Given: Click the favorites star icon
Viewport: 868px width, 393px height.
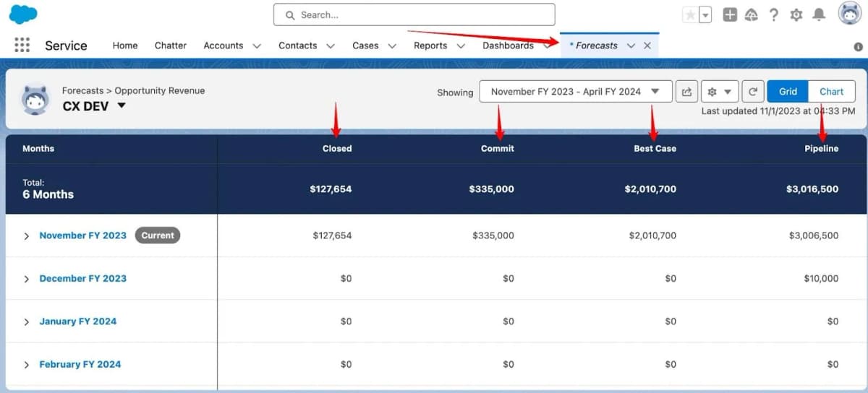Looking at the screenshot, I should pyautogui.click(x=691, y=14).
